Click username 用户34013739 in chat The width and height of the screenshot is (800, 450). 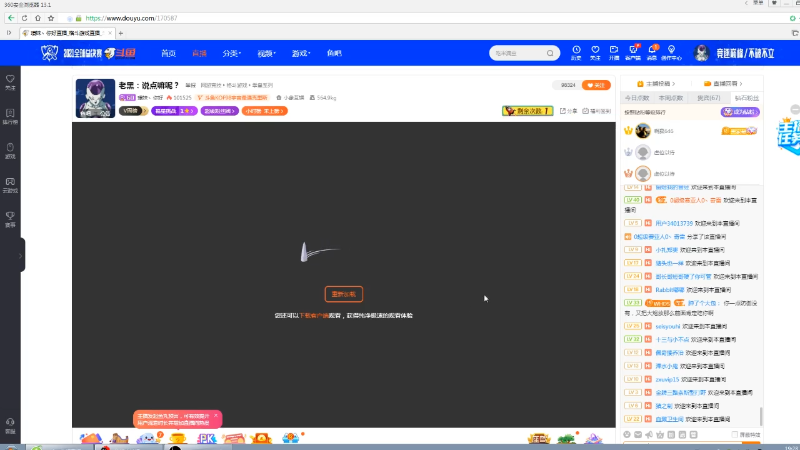674,223
